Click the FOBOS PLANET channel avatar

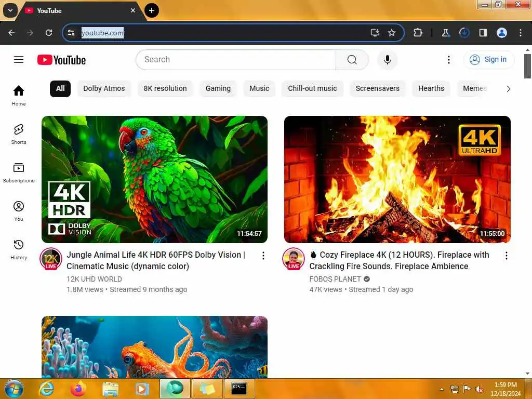coord(294,259)
